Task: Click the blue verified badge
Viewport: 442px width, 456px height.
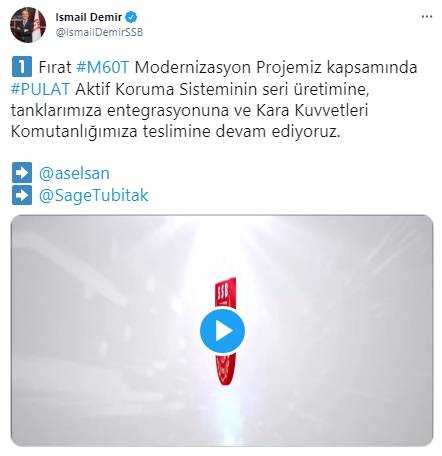Action: tap(131, 17)
